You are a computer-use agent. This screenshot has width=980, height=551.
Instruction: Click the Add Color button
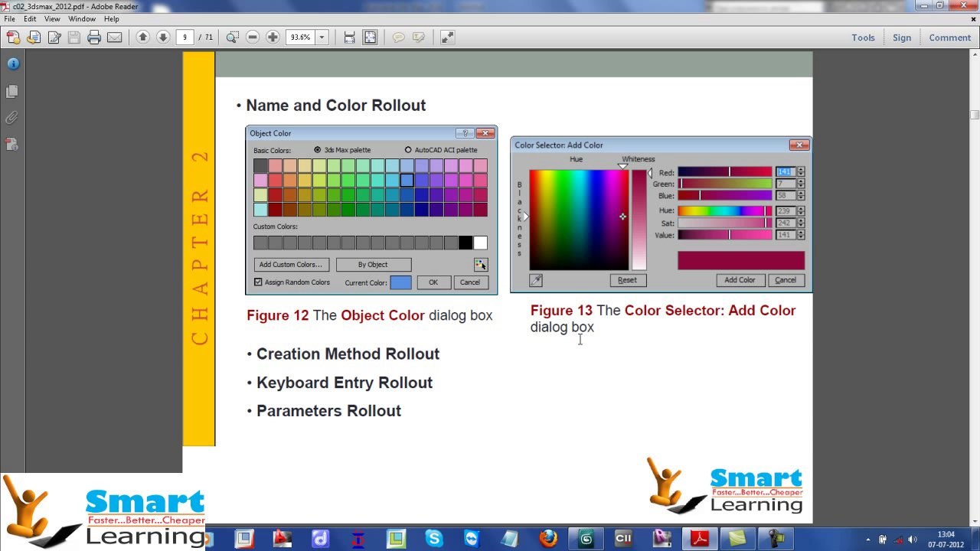[740, 280]
